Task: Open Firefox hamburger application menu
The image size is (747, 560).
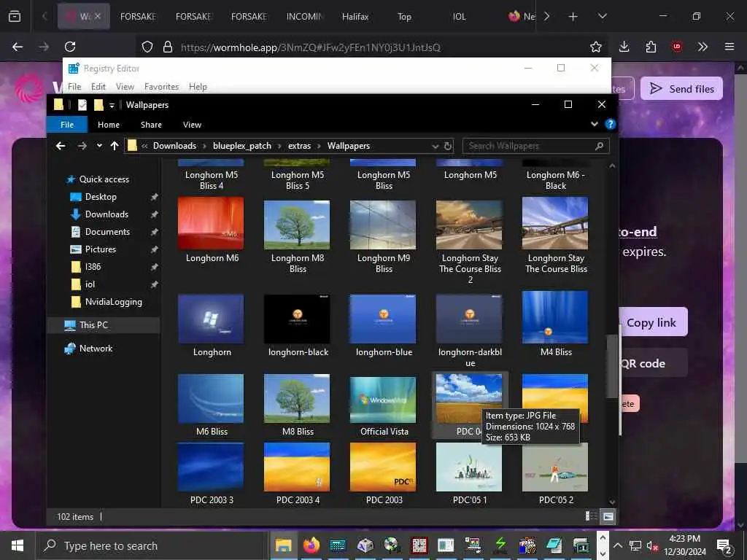Action: [x=729, y=47]
